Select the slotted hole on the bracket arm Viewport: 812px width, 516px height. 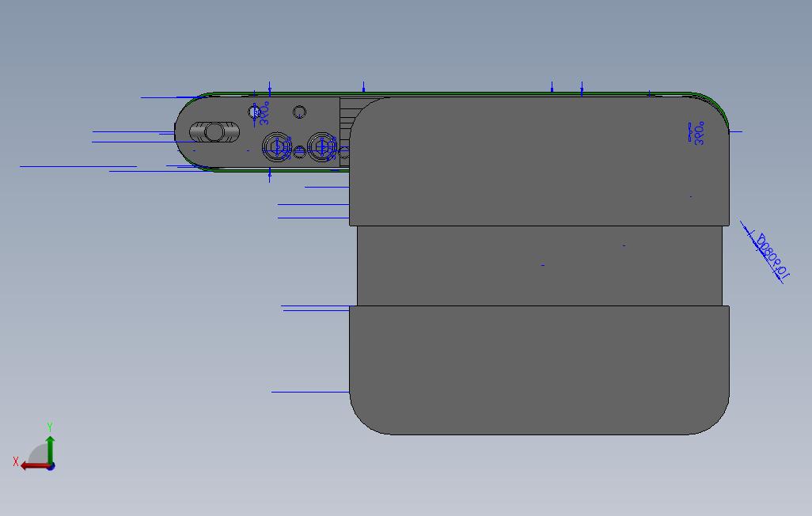click(x=214, y=132)
